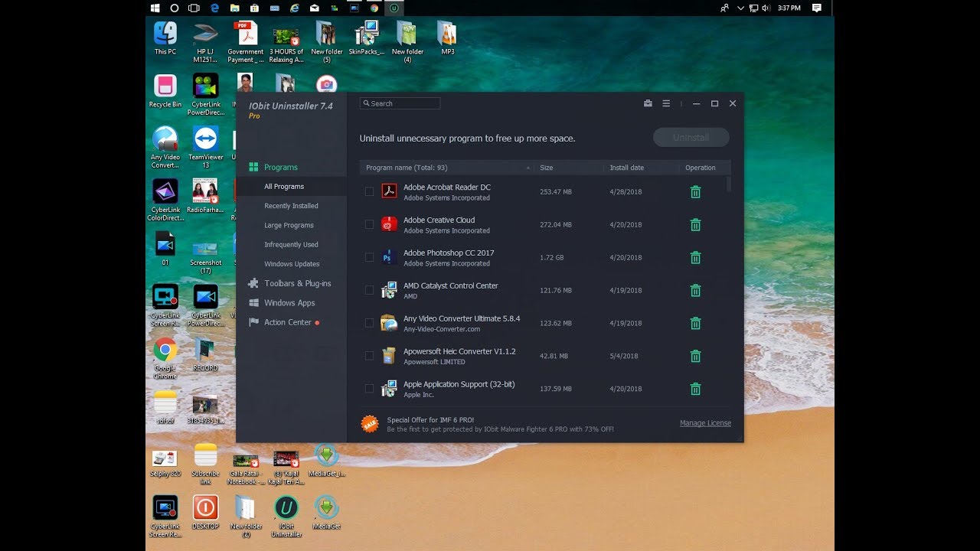Click AMD Catalyst Control Center program name
The width and height of the screenshot is (980, 551).
coord(450,285)
